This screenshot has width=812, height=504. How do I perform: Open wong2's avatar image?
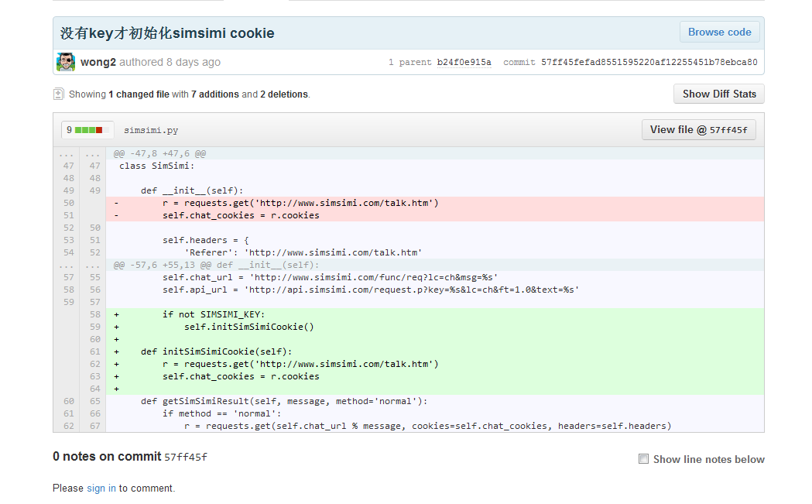pos(66,62)
